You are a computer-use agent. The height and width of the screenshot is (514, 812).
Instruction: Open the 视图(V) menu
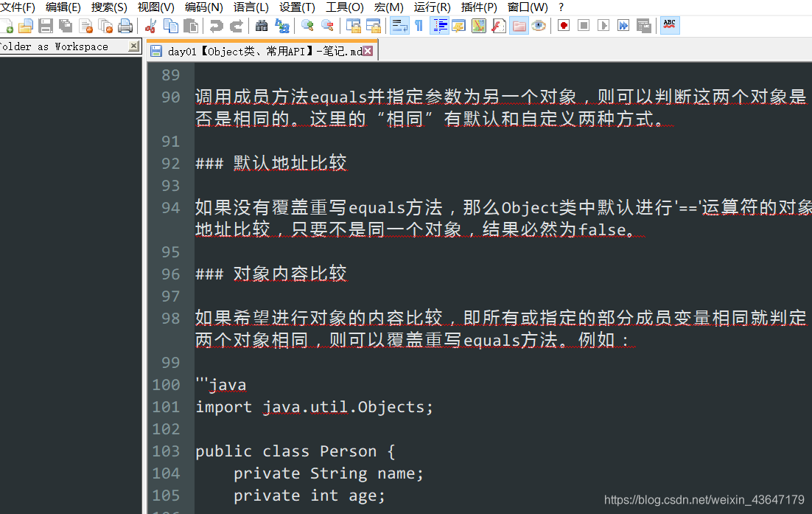point(155,7)
